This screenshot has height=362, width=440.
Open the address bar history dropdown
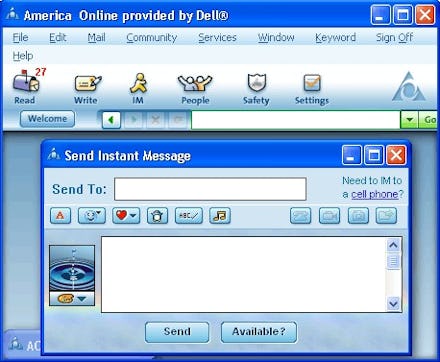point(409,119)
